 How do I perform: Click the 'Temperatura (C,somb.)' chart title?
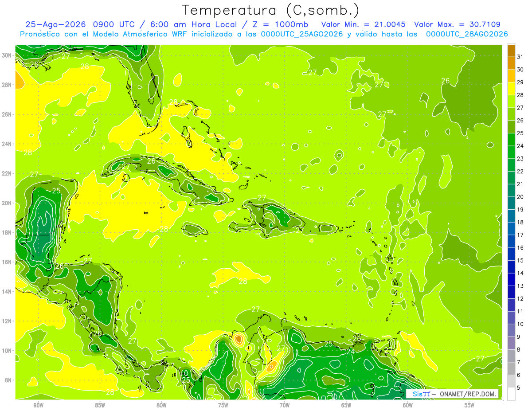[x=271, y=10]
